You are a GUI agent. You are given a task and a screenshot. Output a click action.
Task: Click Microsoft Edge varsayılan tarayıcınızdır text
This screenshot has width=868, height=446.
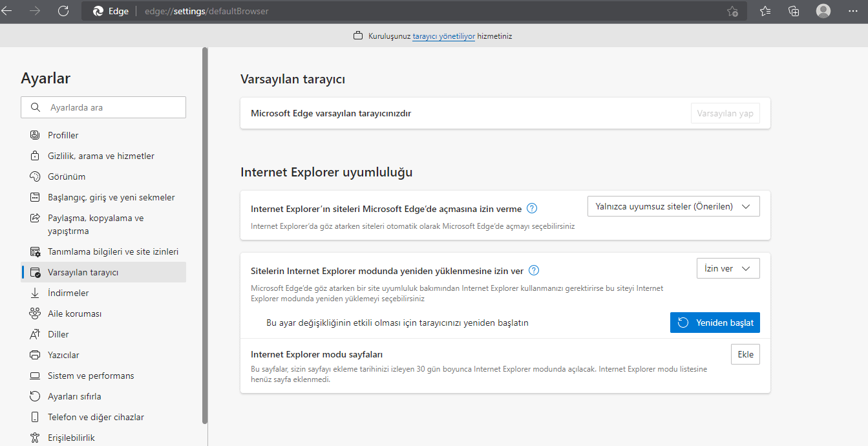(x=331, y=113)
